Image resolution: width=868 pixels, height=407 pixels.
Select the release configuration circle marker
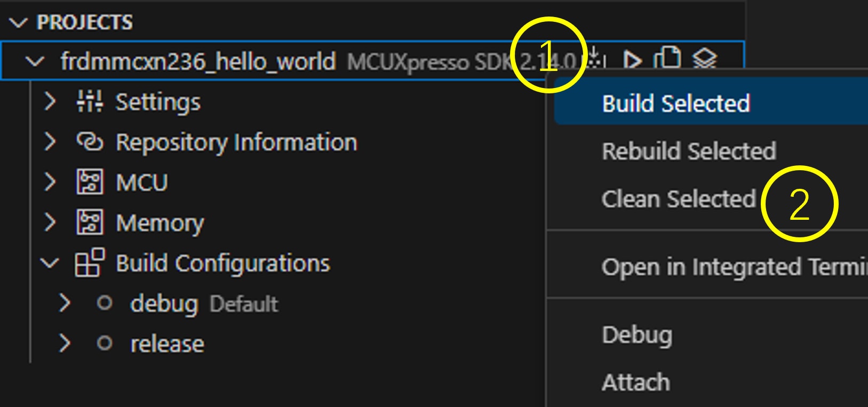pyautogui.click(x=105, y=343)
